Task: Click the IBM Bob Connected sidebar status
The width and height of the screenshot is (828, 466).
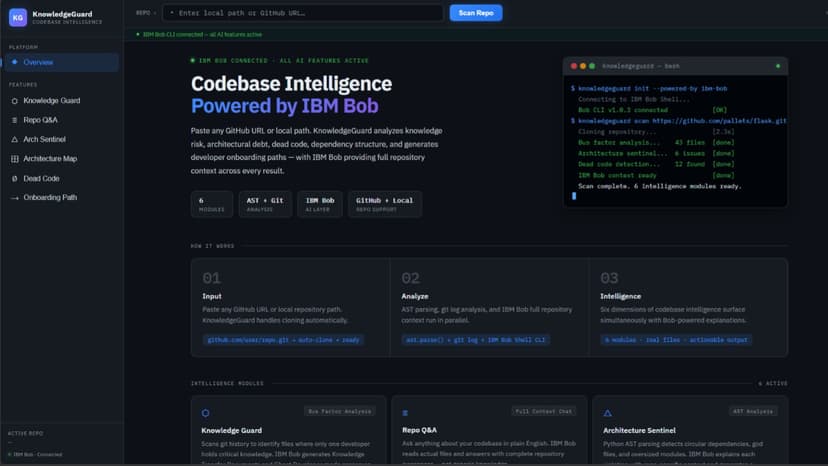Action: 35,454
